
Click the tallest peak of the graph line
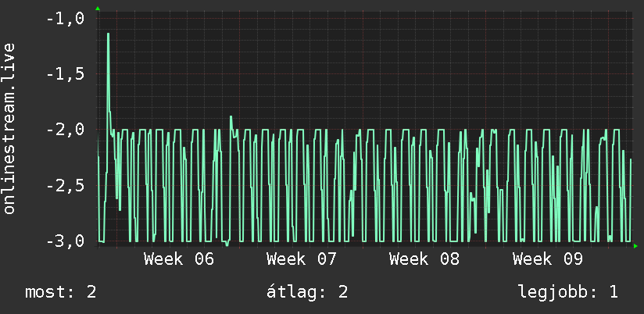pyautogui.click(x=108, y=34)
